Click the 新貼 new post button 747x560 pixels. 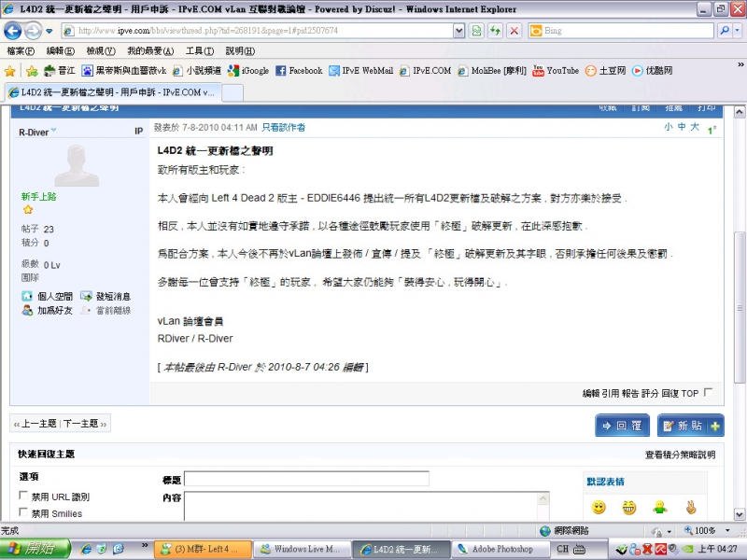(x=691, y=426)
